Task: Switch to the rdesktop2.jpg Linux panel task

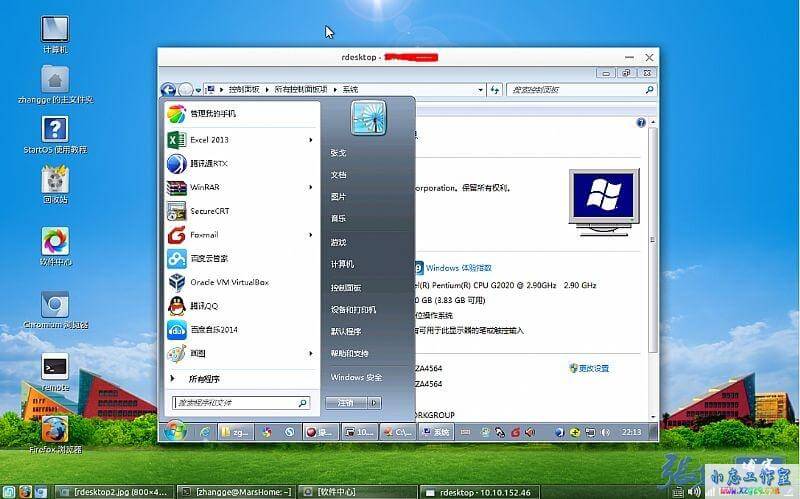Action: coord(114,492)
